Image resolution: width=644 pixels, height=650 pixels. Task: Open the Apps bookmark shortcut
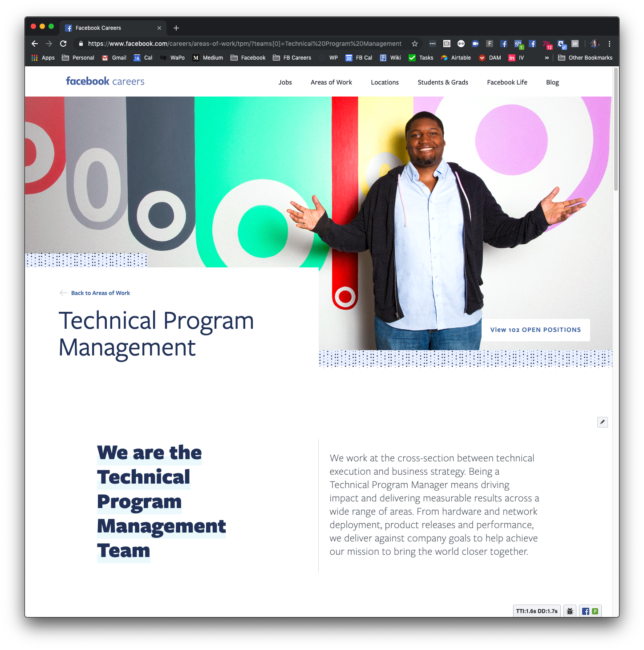point(43,58)
